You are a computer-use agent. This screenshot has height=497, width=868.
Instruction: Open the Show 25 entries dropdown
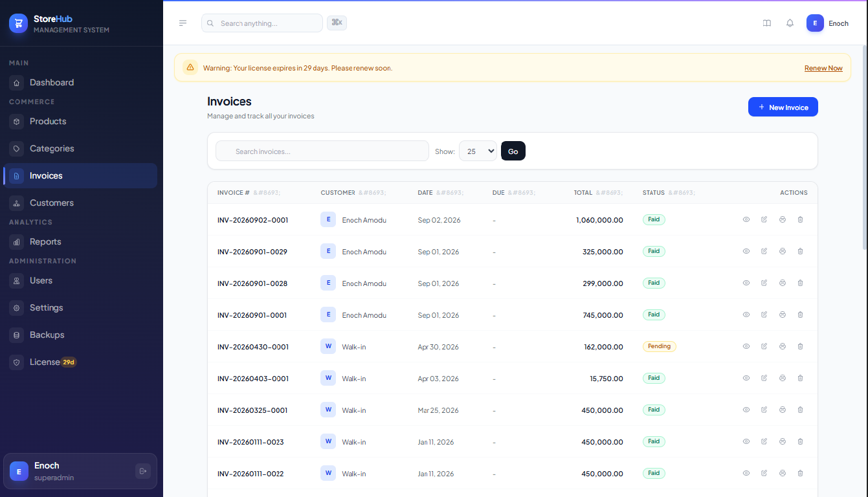pyautogui.click(x=478, y=151)
